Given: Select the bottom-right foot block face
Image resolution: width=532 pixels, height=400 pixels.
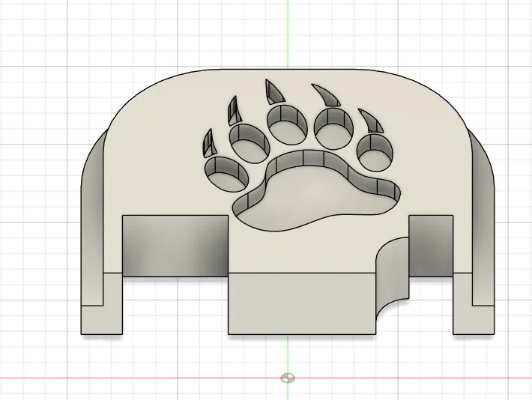Looking at the screenshot, I should [474, 320].
